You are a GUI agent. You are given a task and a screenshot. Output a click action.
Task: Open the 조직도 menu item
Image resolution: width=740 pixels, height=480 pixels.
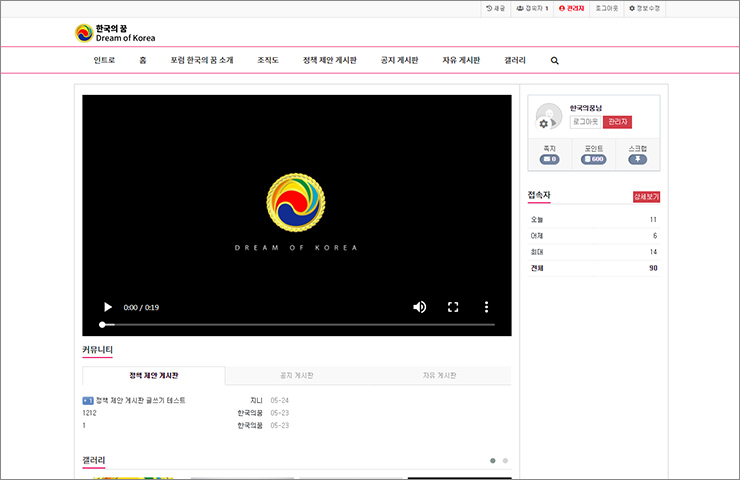(x=268, y=60)
